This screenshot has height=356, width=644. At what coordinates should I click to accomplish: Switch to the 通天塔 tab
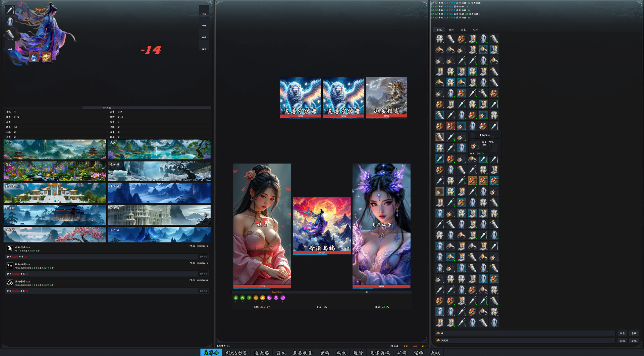[x=261, y=353]
